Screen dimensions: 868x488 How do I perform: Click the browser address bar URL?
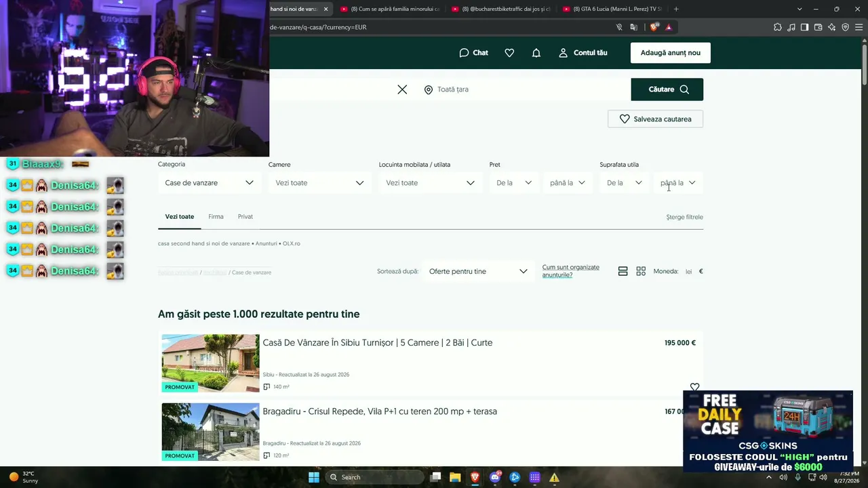click(319, 27)
